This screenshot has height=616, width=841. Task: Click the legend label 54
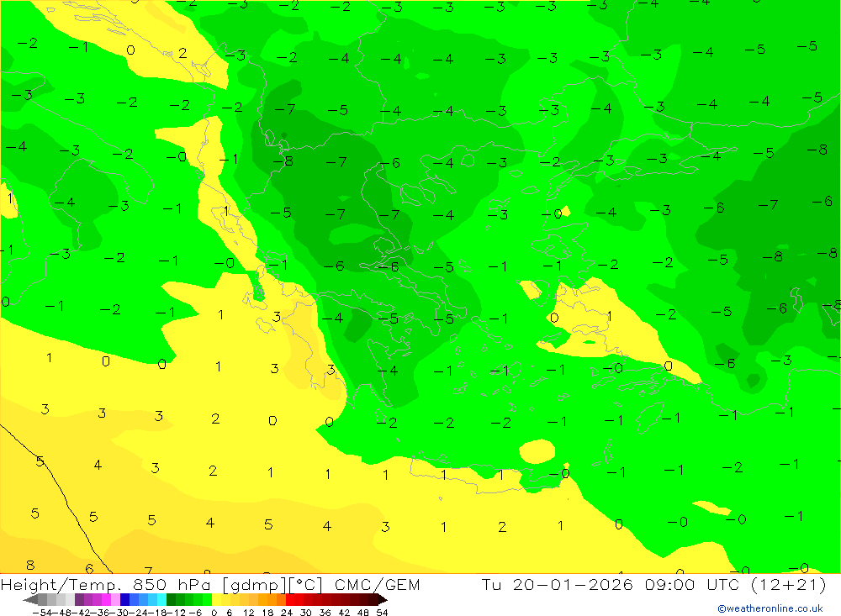pos(382,613)
